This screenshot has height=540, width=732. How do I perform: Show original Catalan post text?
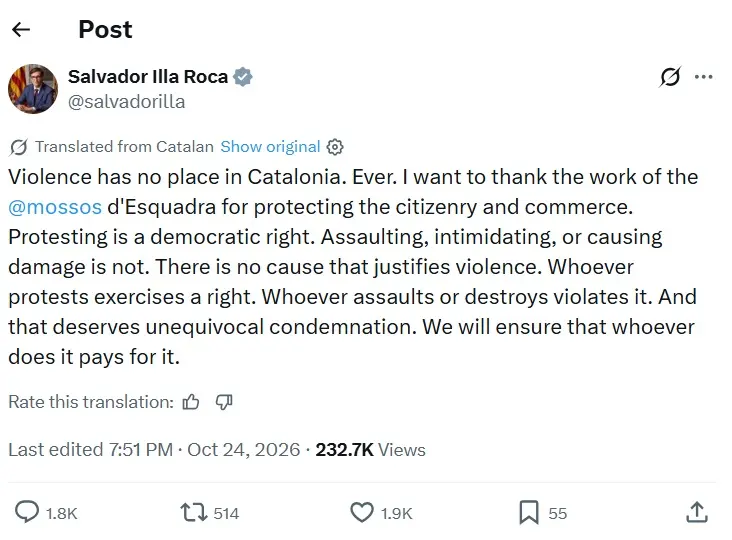pos(270,147)
